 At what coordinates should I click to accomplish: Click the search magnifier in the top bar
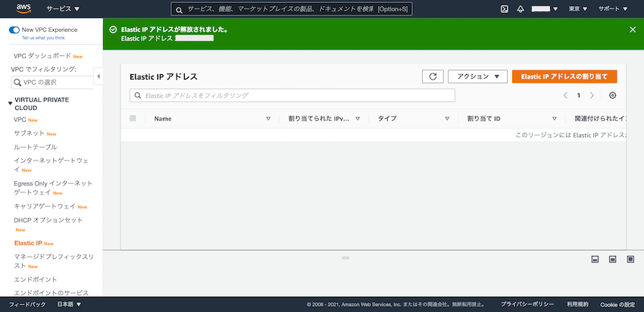pos(179,9)
